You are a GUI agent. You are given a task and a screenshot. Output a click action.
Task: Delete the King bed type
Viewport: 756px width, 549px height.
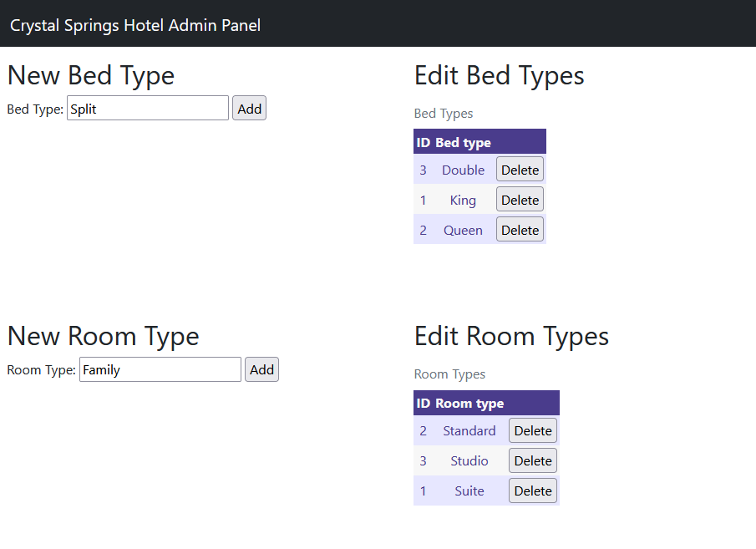coord(520,200)
